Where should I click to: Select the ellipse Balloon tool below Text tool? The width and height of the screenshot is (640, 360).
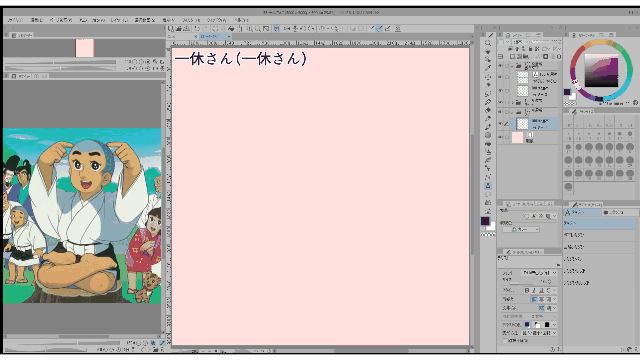(488, 194)
